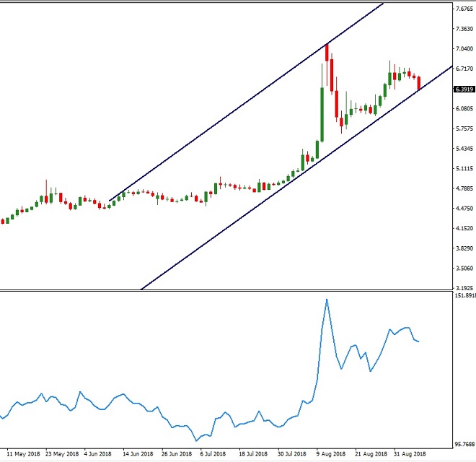Click the 151.89 indicator scale value
This screenshot has height=462, width=476.
click(x=465, y=295)
